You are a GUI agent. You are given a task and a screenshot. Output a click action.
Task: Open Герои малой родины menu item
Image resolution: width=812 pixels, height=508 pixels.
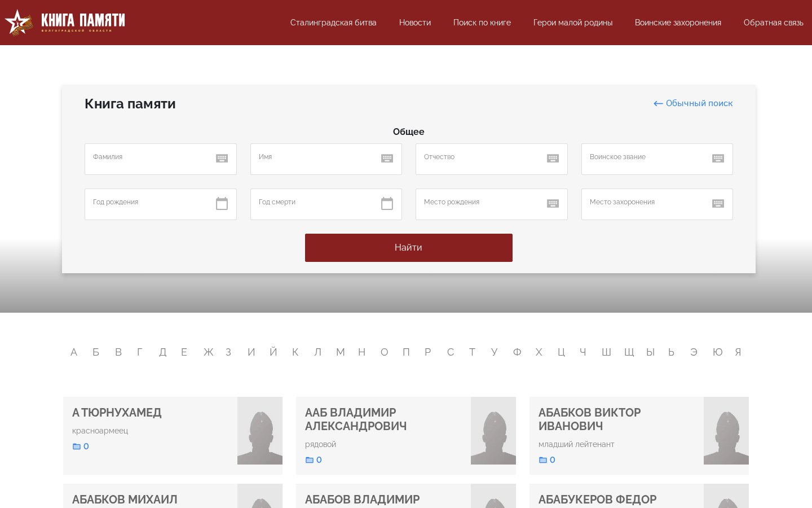pyautogui.click(x=573, y=23)
